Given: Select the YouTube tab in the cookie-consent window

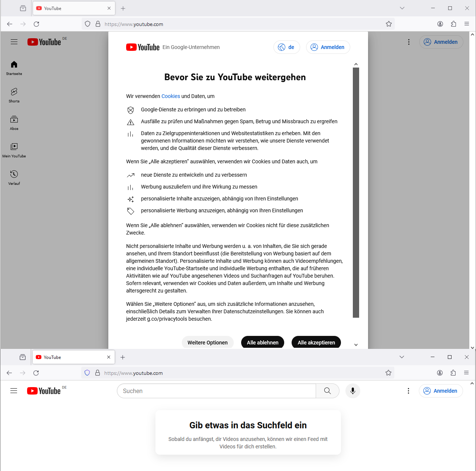Looking at the screenshot, I should point(74,8).
